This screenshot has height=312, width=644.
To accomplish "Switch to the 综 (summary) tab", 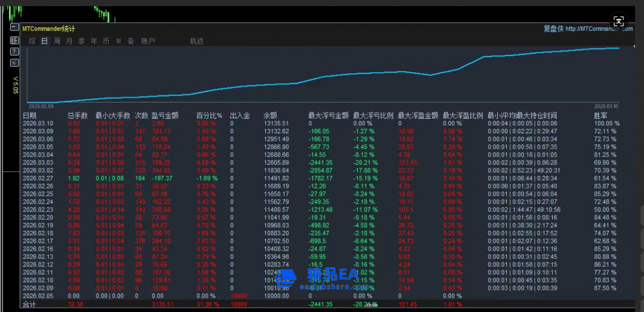I will coord(32,41).
